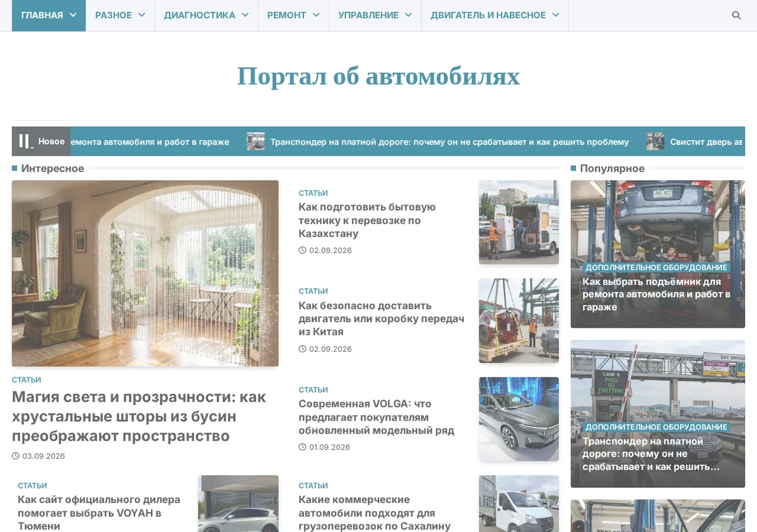Open the crystal bead curtains article headline

[x=139, y=416]
